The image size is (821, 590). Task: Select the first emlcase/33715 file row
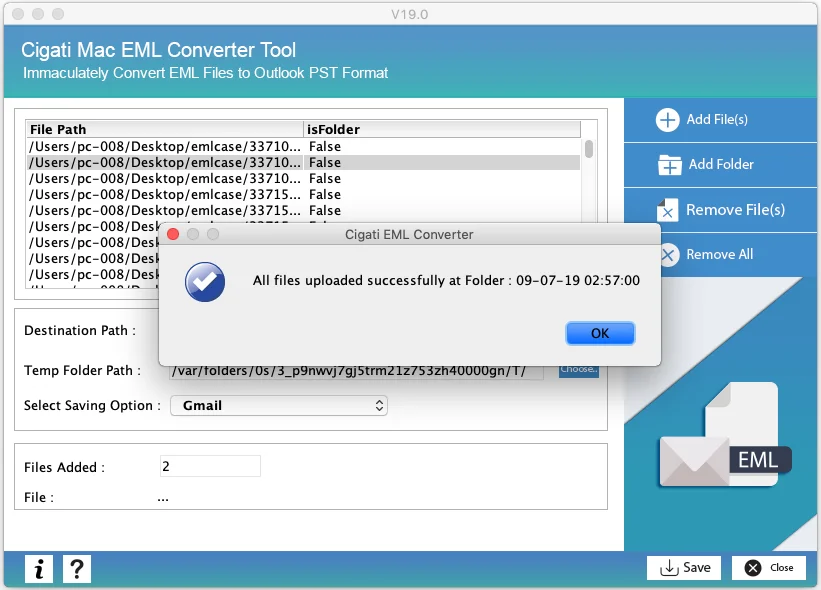point(303,195)
